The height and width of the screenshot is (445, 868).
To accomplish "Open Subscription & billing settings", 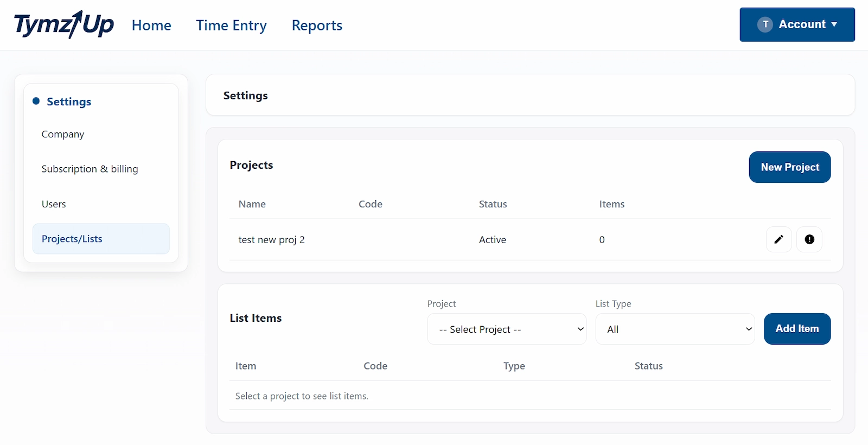I will tap(90, 169).
